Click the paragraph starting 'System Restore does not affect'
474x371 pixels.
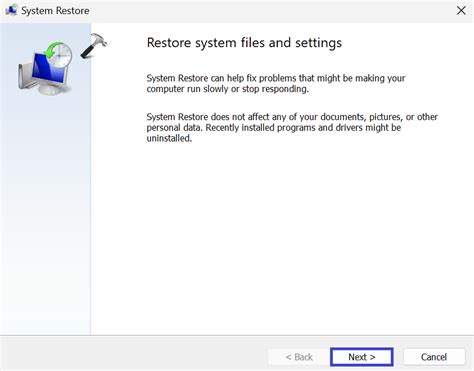292,127
